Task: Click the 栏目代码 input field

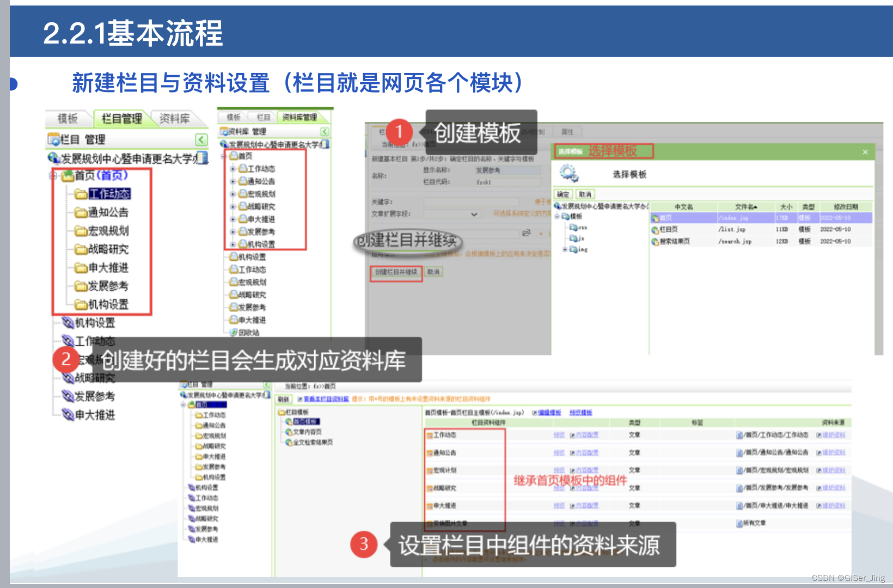Action: pyautogui.click(x=508, y=182)
